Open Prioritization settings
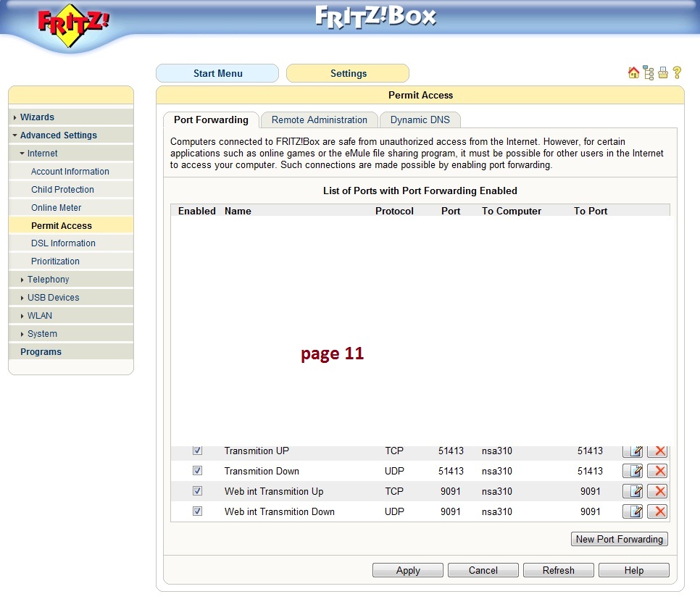Viewport: 700px width, 615px height. click(x=71, y=261)
